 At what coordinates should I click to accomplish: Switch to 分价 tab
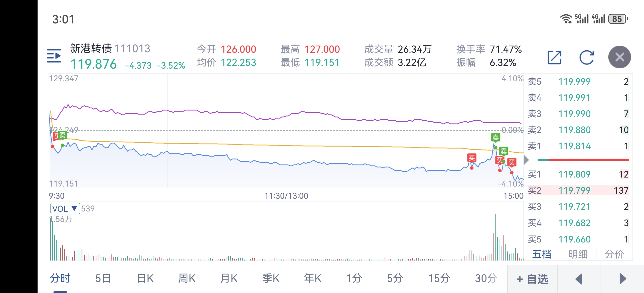click(x=614, y=254)
